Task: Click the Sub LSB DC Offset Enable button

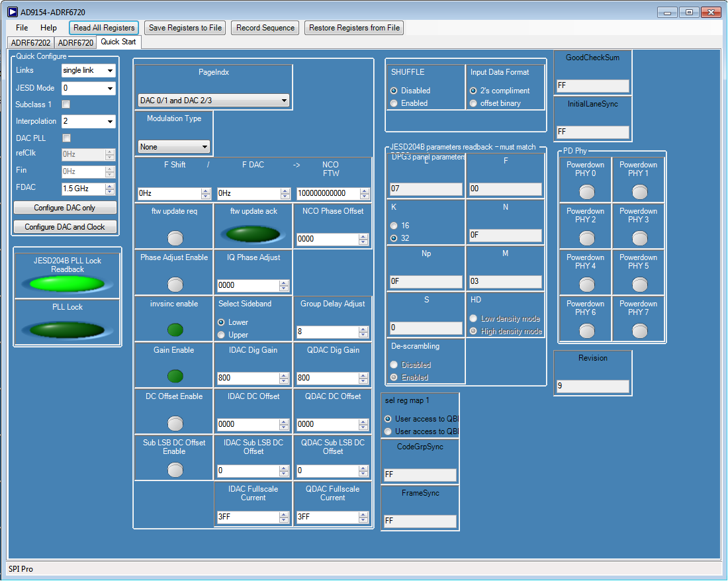Action: (175, 469)
